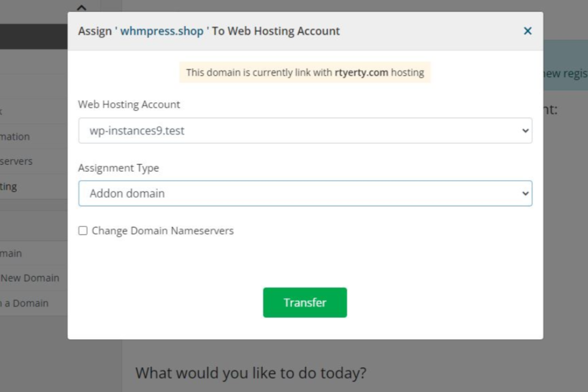Click the Web Hosting Account field label
This screenshot has height=392, width=588.
(x=129, y=105)
